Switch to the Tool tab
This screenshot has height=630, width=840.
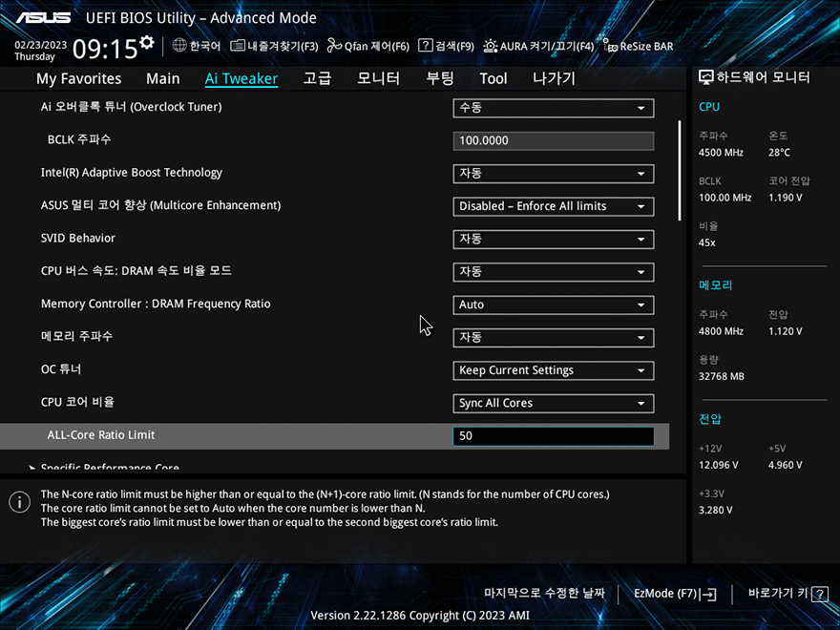click(493, 78)
